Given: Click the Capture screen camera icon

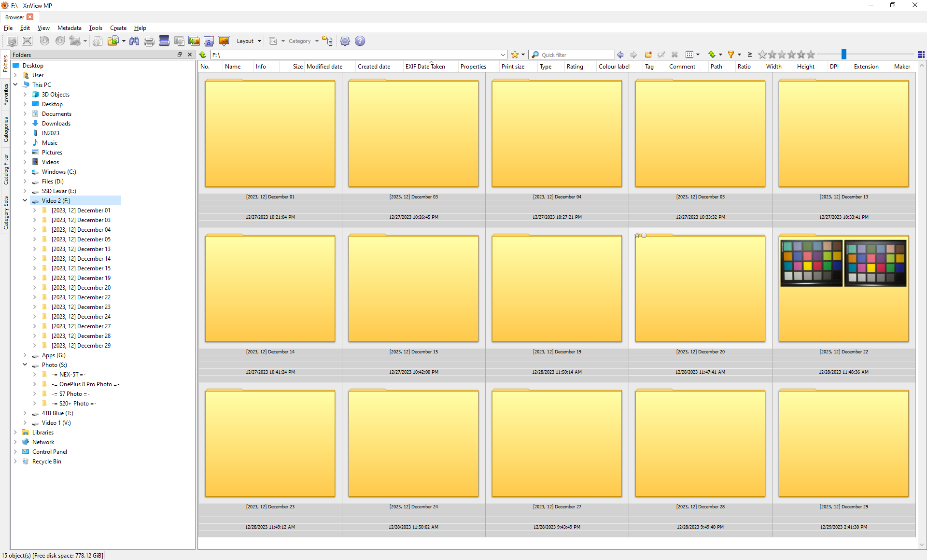Looking at the screenshot, I should tap(209, 41).
